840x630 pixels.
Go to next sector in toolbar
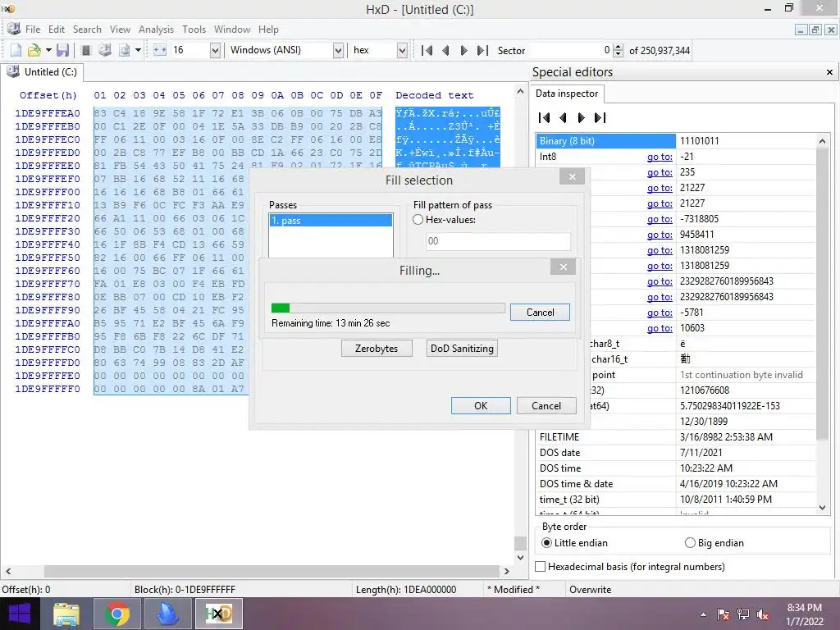click(x=464, y=50)
